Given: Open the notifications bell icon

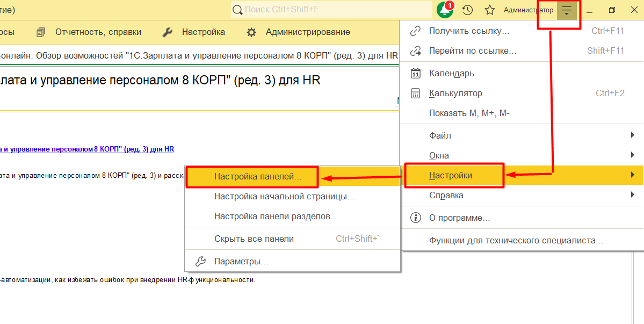Looking at the screenshot, I should click(445, 10).
